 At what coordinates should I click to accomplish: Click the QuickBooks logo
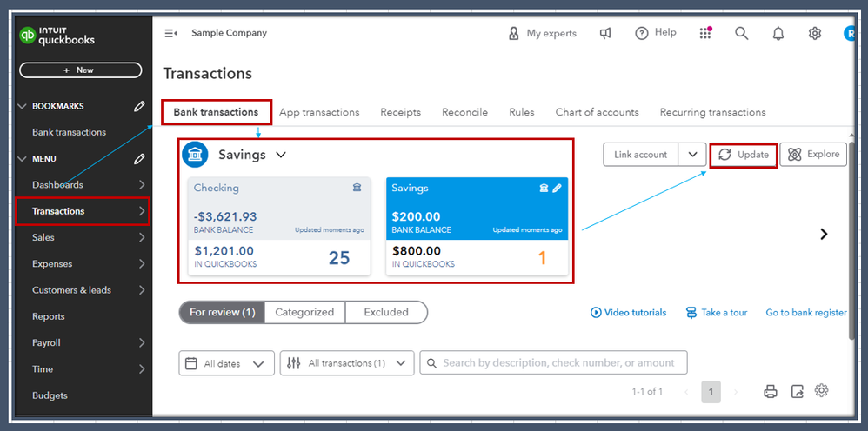pos(57,36)
